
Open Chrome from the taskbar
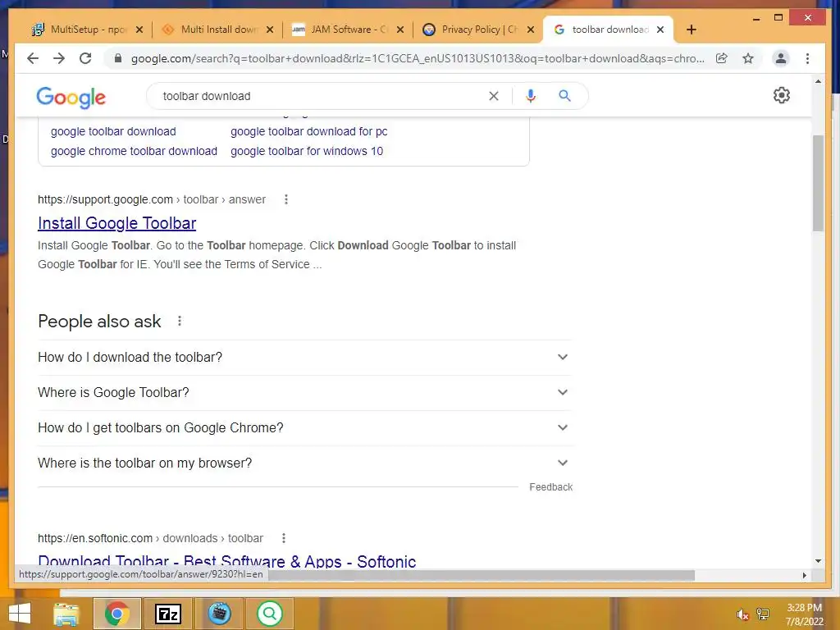pyautogui.click(x=117, y=614)
